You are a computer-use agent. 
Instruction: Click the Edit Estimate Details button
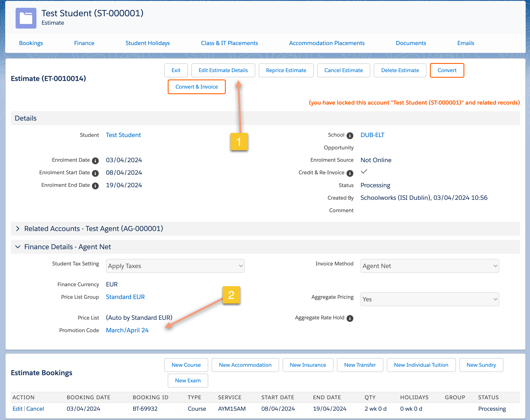[x=223, y=70]
